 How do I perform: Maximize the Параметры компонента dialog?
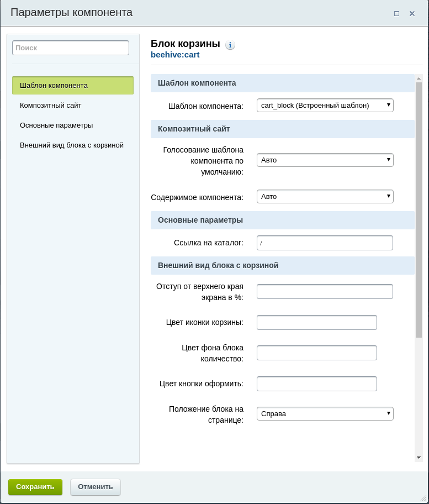pyautogui.click(x=396, y=13)
